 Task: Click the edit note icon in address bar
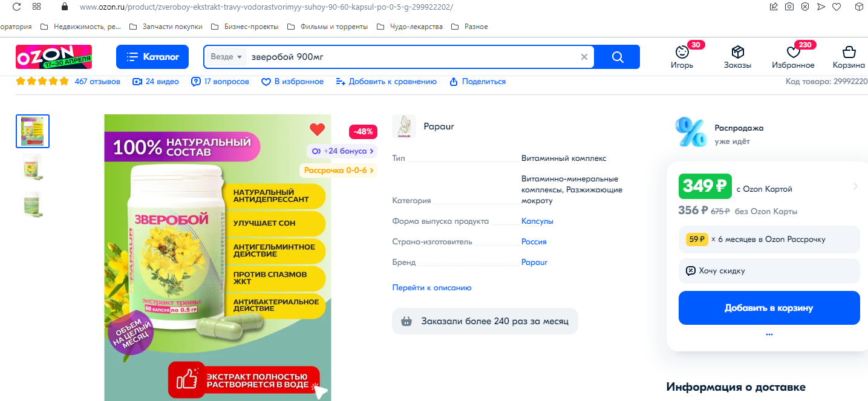point(774,7)
